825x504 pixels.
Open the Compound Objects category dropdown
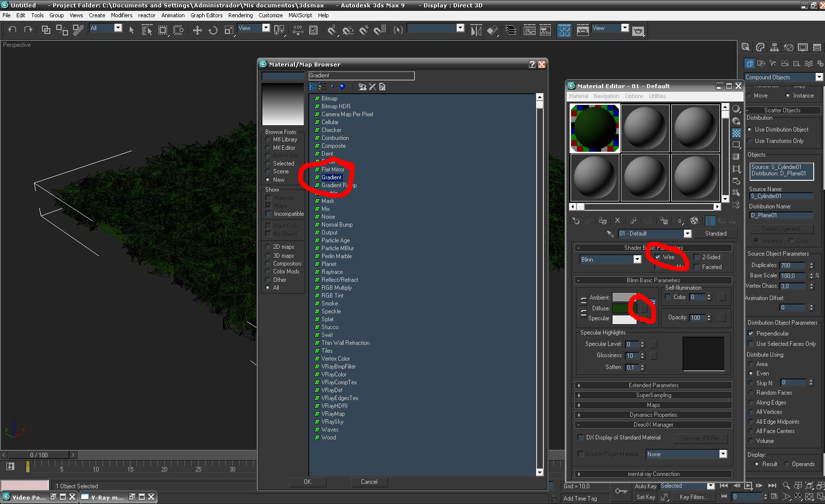click(x=819, y=77)
